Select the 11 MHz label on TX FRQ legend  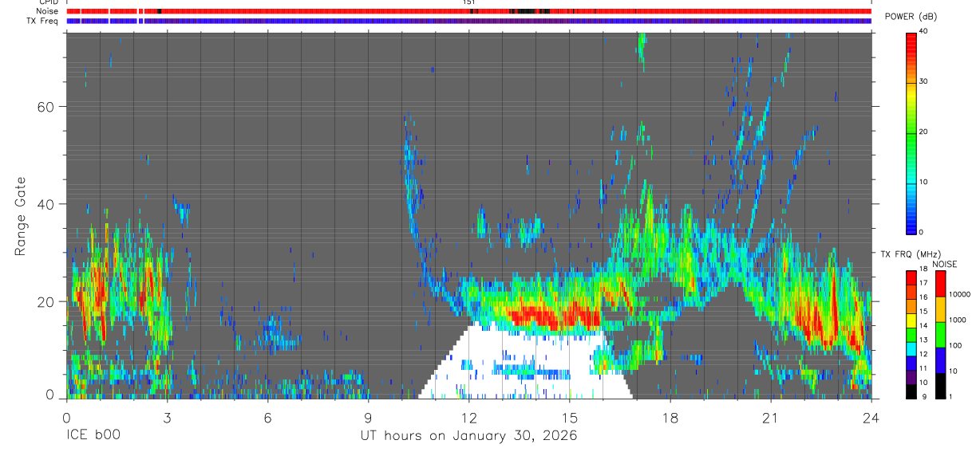[923, 368]
